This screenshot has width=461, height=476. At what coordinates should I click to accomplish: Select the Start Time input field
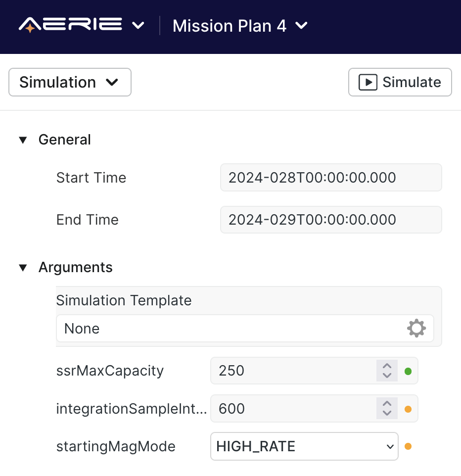[331, 177]
